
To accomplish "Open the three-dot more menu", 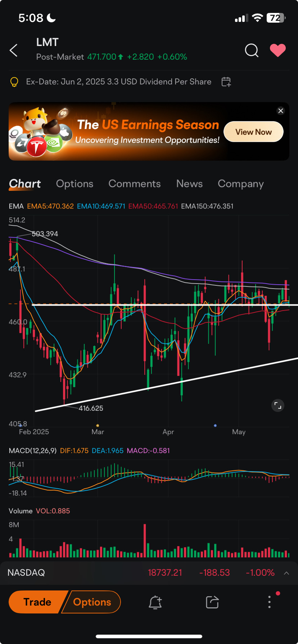I will click(x=270, y=602).
